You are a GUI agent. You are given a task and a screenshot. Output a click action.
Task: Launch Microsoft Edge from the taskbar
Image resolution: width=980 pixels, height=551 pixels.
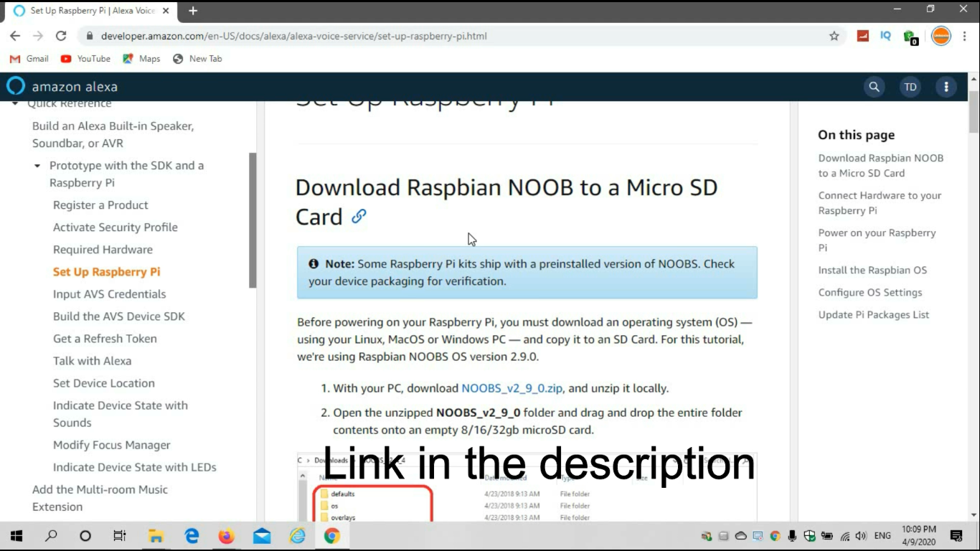tap(192, 536)
